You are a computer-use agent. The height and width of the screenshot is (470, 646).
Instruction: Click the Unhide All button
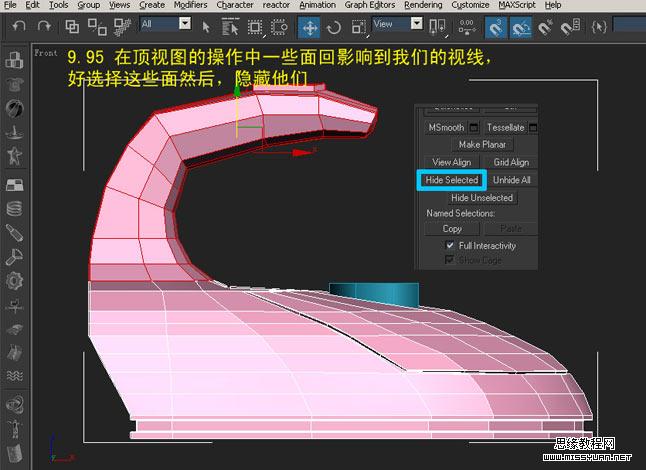coord(512,180)
